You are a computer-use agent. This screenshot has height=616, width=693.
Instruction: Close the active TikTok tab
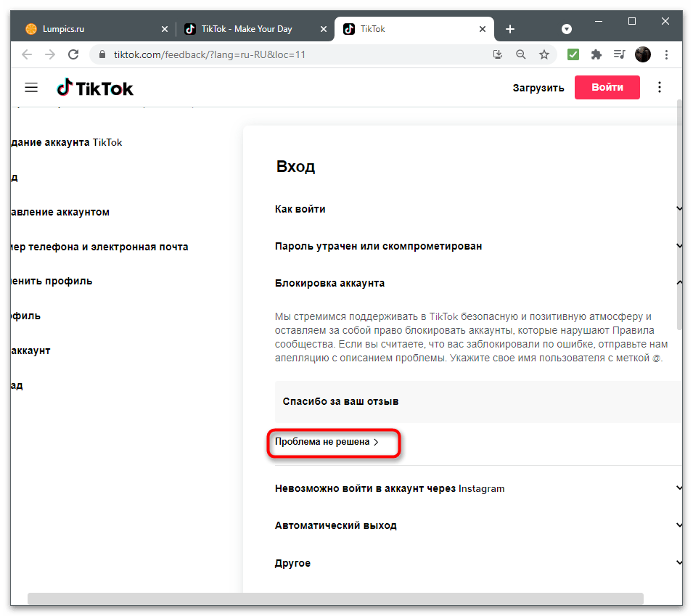coord(483,29)
